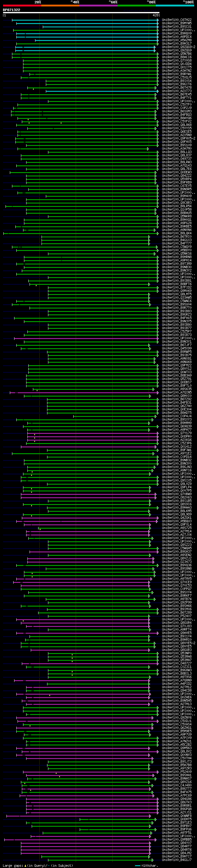This screenshot has width=197, height=868.
Task: Select UniRef100_B9RYW1 hit name
Action: [176, 74]
